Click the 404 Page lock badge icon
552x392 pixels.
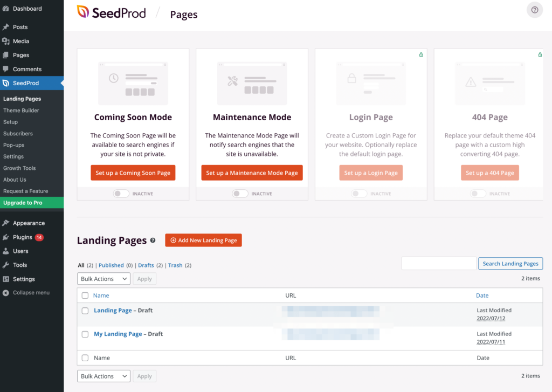coord(540,54)
